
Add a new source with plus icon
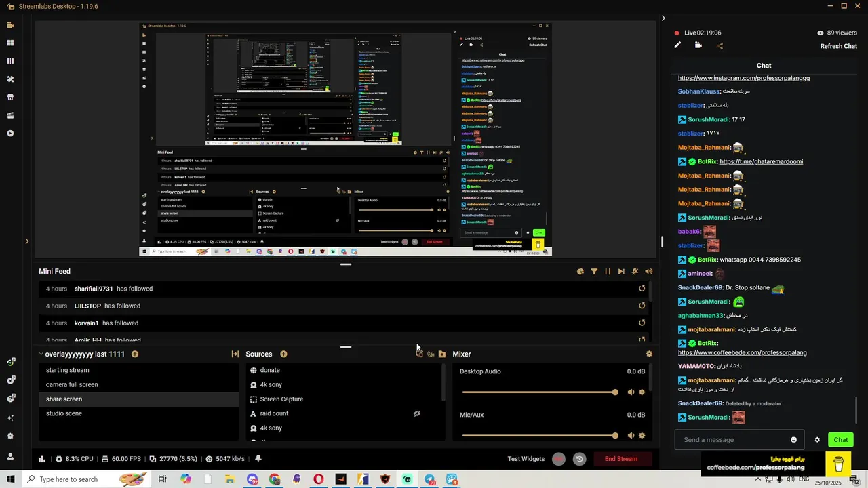point(283,354)
